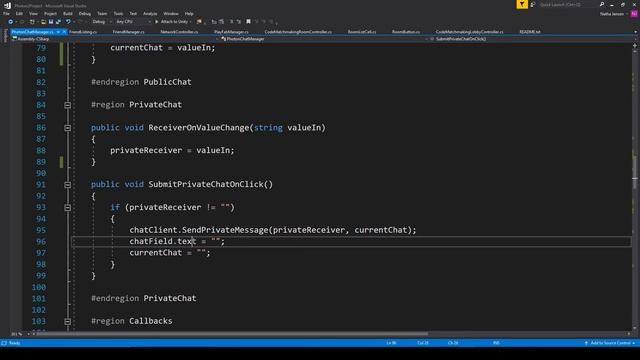Switch to the RoomListCell.cs tab
Screen dimensions: 640x360
coord(362,32)
